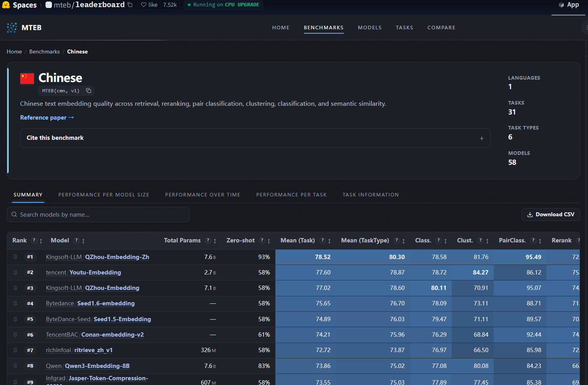The image size is (588, 385).
Task: Click the Running on CPU status badge
Action: pyautogui.click(x=223, y=5)
